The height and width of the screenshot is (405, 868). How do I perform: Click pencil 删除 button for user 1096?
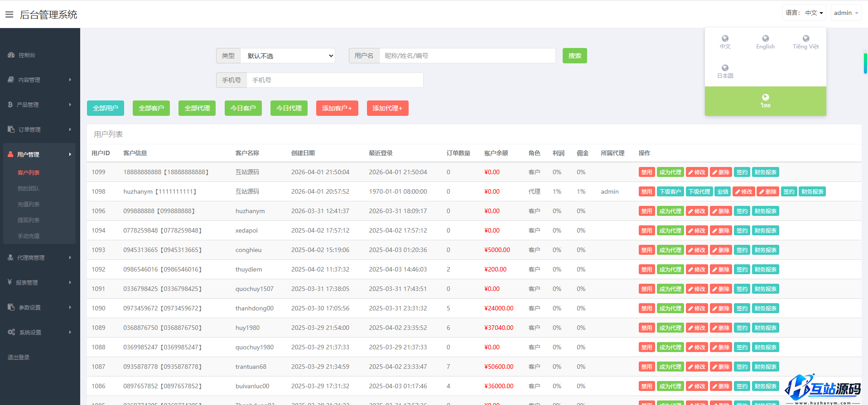[x=720, y=211]
